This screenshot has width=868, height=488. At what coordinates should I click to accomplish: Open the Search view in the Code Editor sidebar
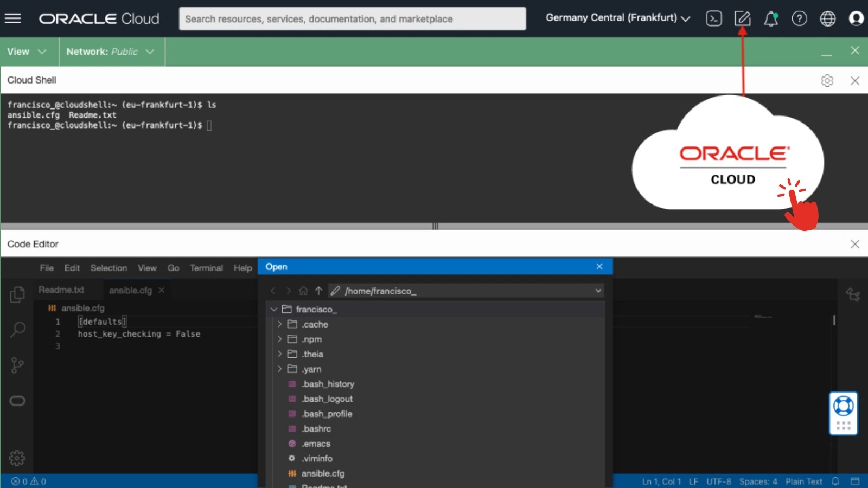tap(17, 329)
